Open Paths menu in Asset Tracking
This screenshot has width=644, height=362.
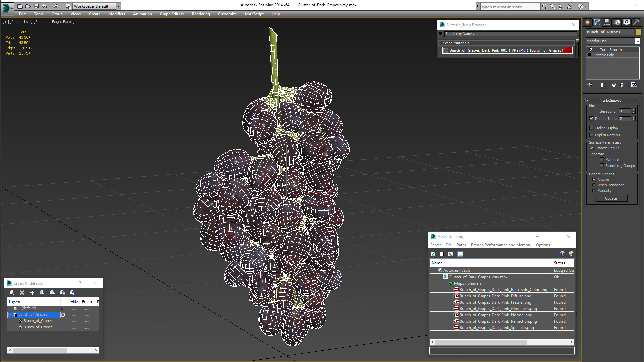(x=461, y=245)
